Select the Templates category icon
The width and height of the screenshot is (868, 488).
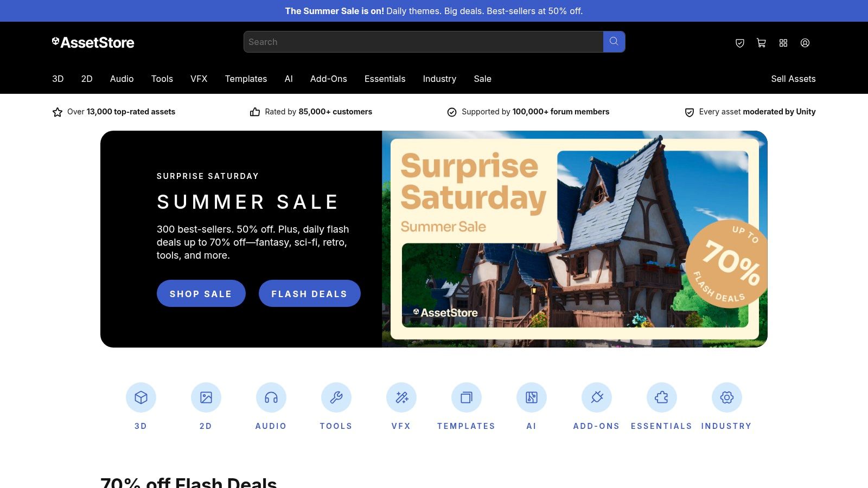467,397
